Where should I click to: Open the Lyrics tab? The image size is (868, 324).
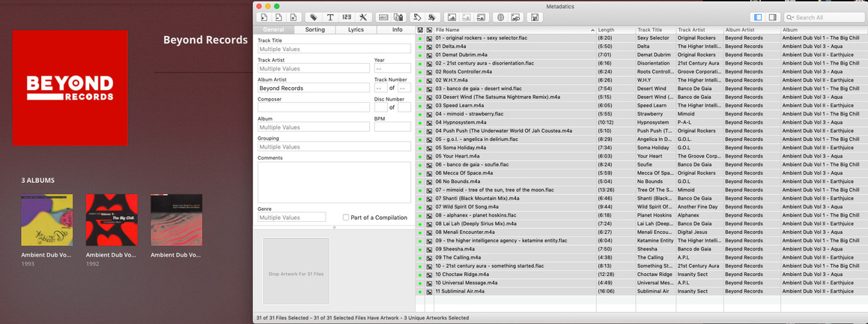pyautogui.click(x=356, y=30)
